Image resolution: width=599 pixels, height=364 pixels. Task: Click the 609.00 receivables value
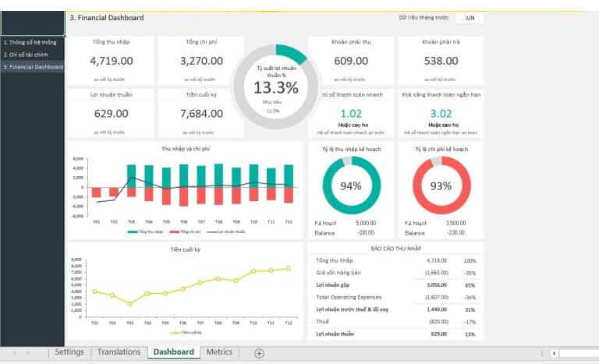351,61
